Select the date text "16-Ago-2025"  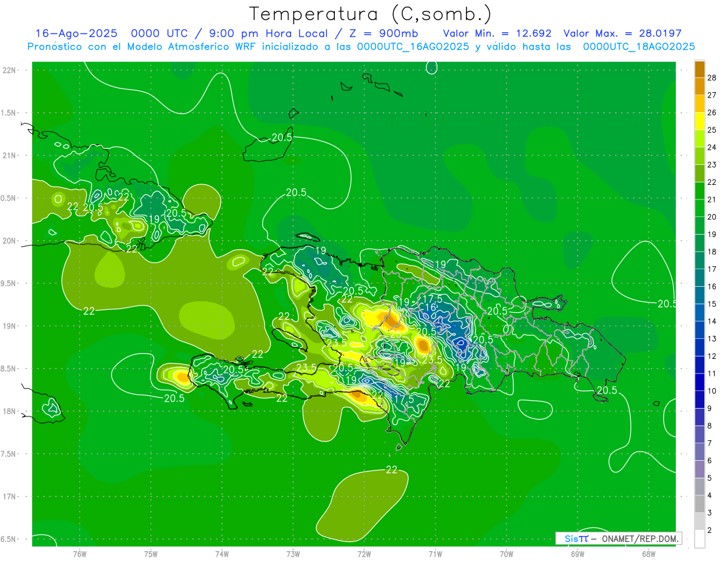click(76, 33)
